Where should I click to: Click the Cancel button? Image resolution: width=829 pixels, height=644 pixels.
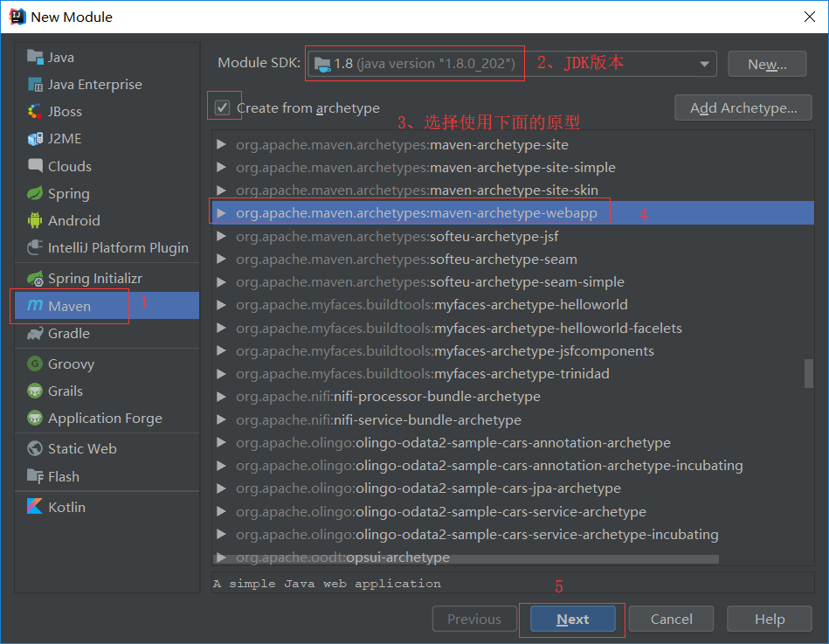point(671,620)
